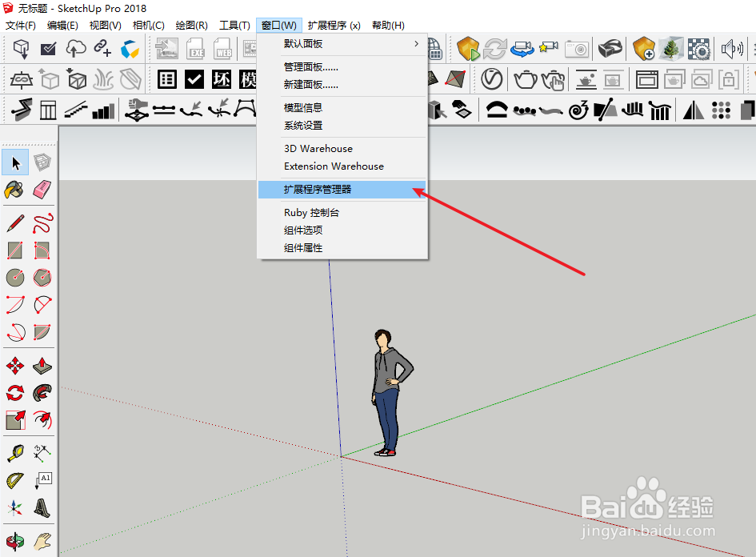This screenshot has height=557, width=756.
Task: Select the Protractor tool
Action: click(15, 480)
